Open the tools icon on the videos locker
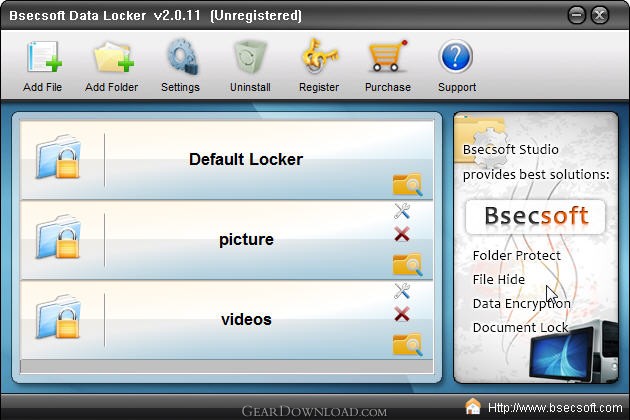630x420 pixels. pos(402,291)
